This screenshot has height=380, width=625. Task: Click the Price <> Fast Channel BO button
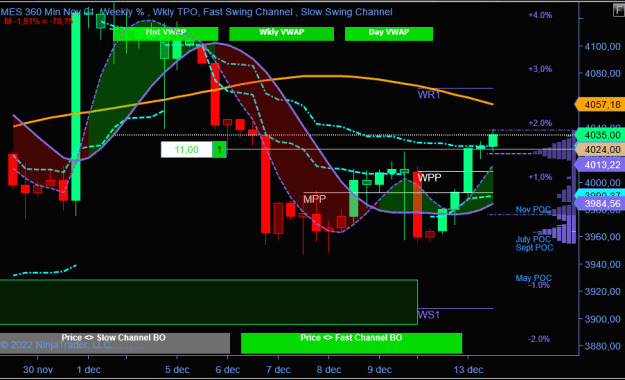coord(351,343)
